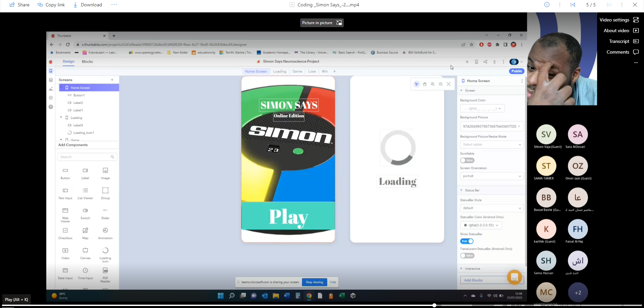Pick the List Viewer component
This screenshot has width=644, height=308.
click(85, 193)
